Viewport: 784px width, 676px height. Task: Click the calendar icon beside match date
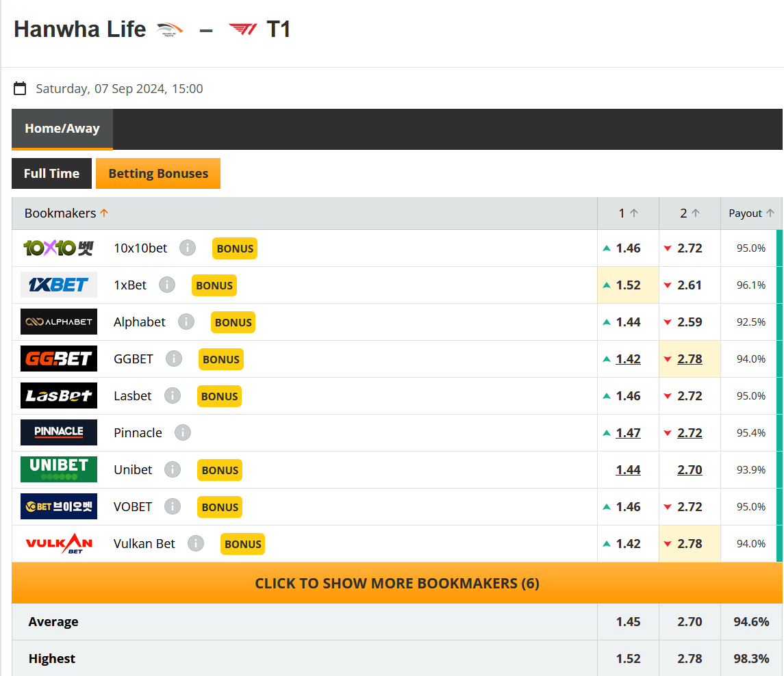(19, 88)
